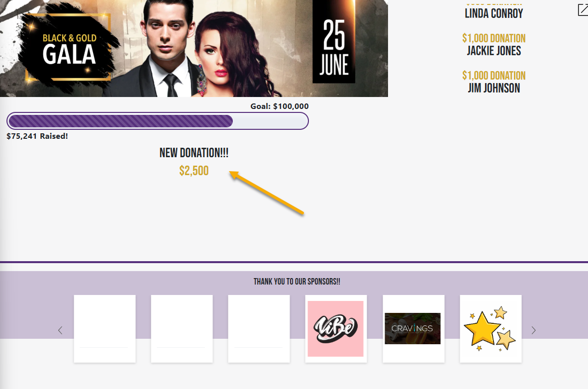The width and height of the screenshot is (588, 389).
Task: Click the Thank You To Our Sponsors heading
Action: (297, 282)
